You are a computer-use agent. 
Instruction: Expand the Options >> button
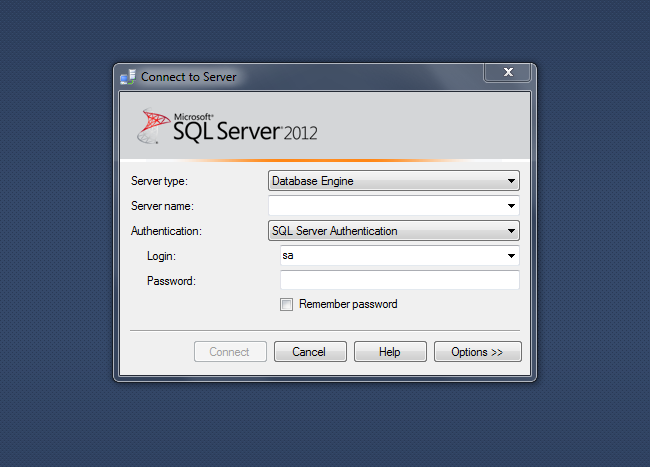(478, 352)
